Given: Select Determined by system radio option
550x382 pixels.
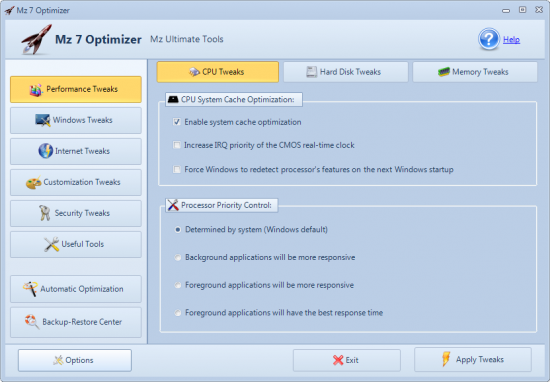Looking at the screenshot, I should pyautogui.click(x=178, y=229).
